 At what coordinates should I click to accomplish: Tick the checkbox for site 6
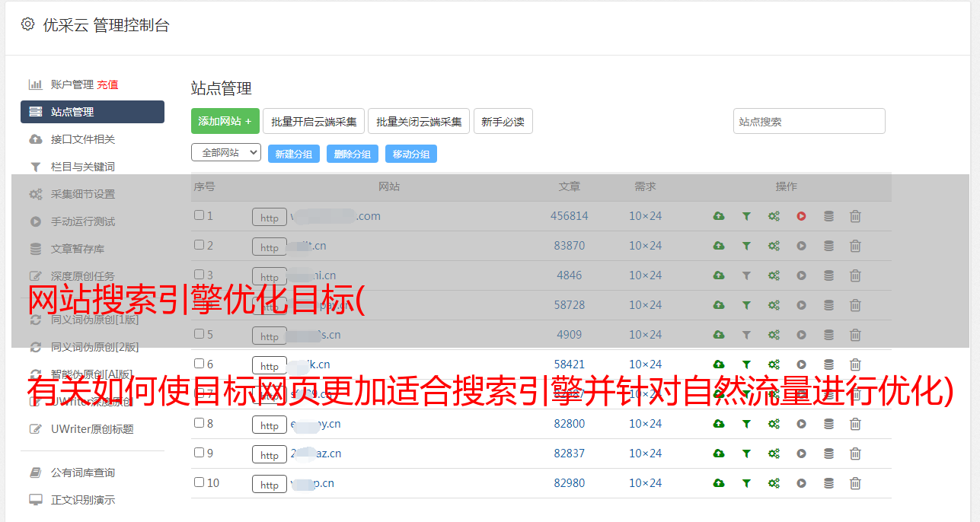coord(199,364)
